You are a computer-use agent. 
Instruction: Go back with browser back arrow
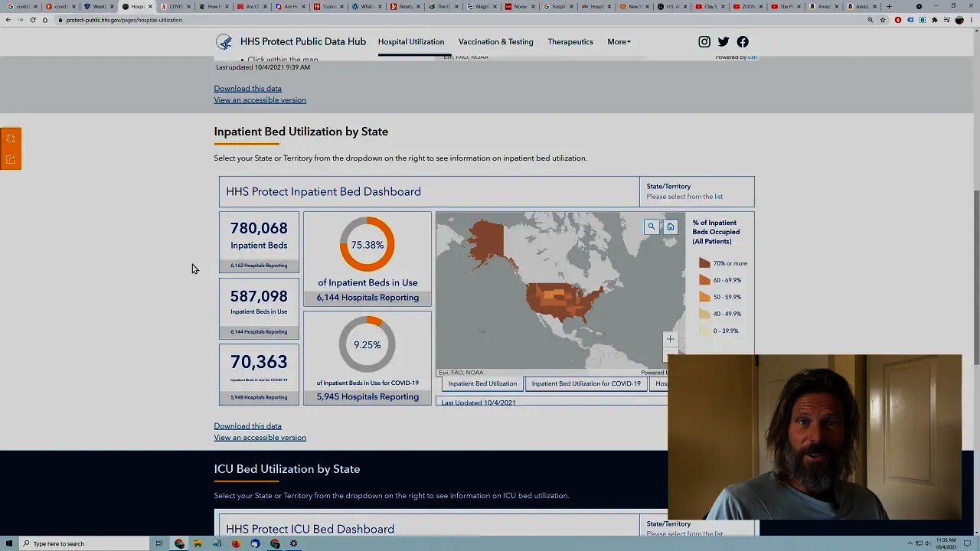(8, 20)
